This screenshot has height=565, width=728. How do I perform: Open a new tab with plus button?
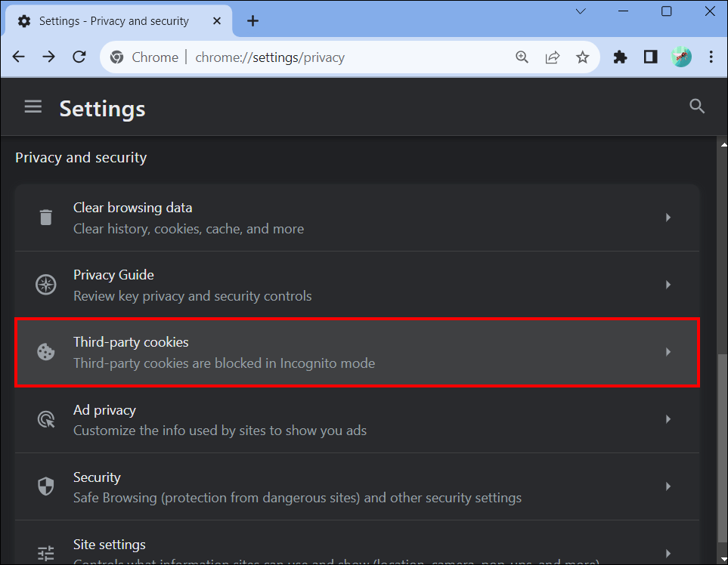(252, 21)
